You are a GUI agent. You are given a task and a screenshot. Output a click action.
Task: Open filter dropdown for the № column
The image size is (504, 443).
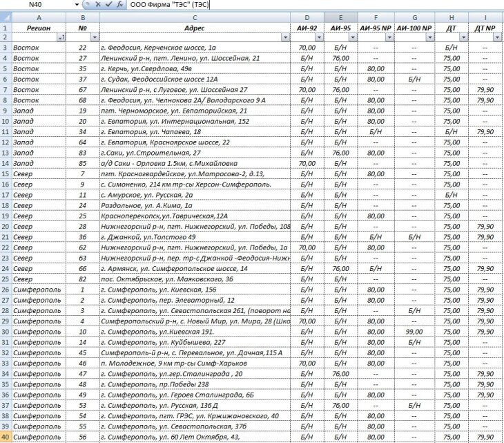[93, 37]
